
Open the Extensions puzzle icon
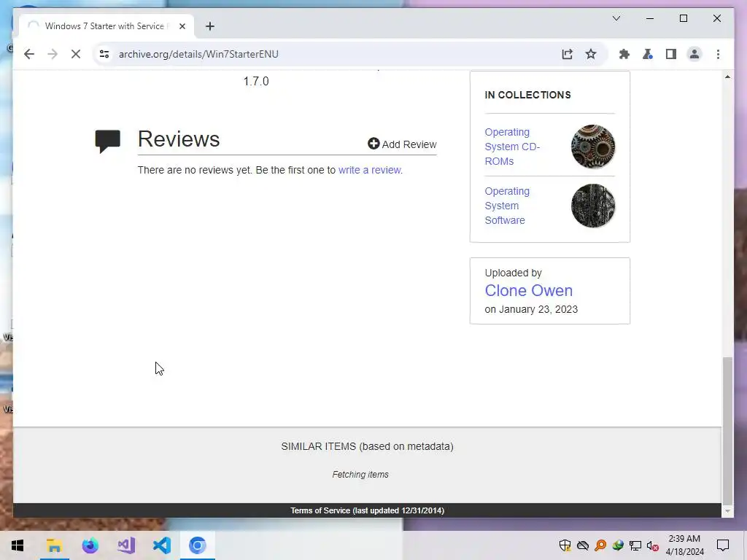pyautogui.click(x=624, y=54)
